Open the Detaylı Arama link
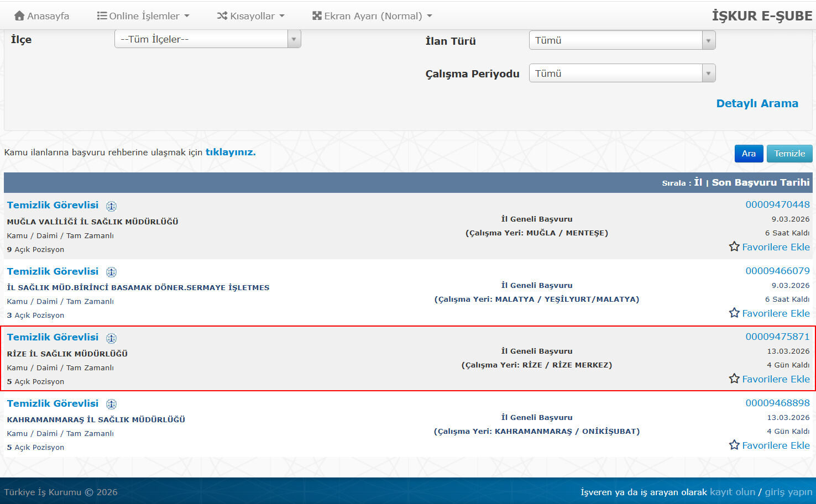The width and height of the screenshot is (816, 504). click(x=757, y=103)
